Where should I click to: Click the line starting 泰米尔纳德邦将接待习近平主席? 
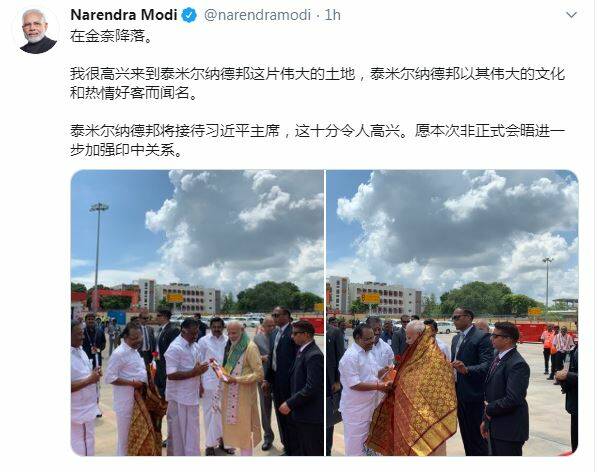pyautogui.click(x=317, y=131)
